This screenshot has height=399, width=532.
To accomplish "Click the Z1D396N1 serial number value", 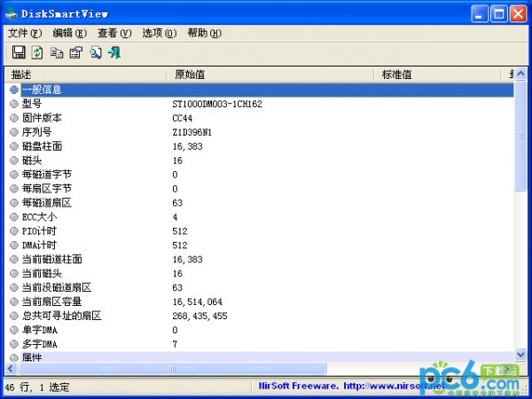I will [x=192, y=132].
